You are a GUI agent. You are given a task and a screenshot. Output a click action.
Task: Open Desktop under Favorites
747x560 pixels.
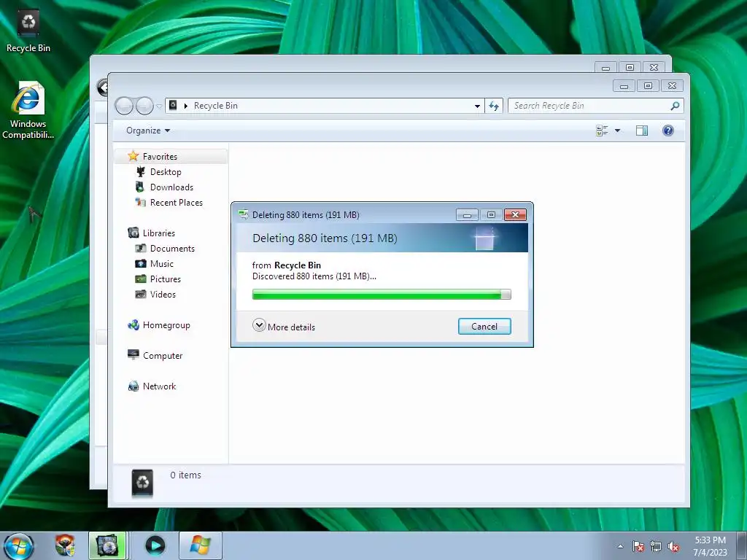[x=166, y=172]
